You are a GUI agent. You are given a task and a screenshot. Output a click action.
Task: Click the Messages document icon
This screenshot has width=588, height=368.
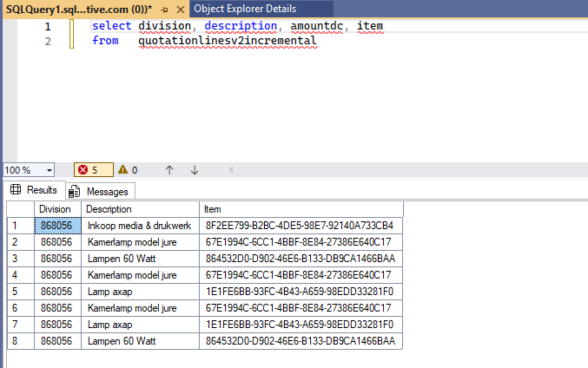pos(74,192)
